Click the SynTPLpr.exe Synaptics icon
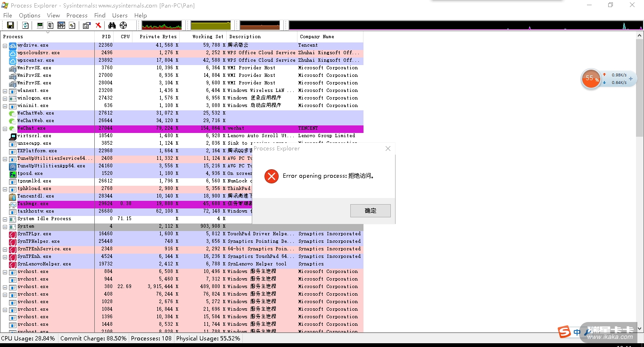 (x=13, y=234)
